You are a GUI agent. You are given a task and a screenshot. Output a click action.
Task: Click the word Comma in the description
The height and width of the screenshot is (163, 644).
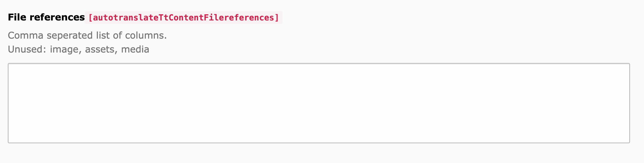pos(26,36)
